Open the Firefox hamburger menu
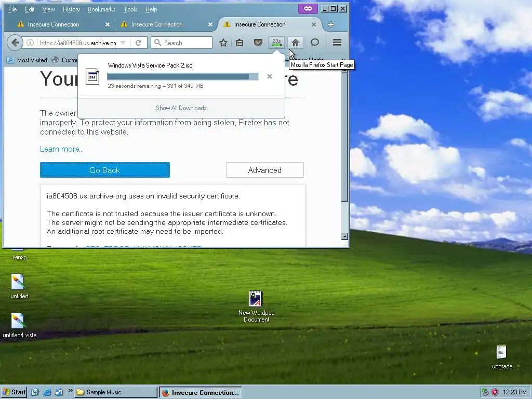Viewport: 532px width, 399px height. [337, 43]
